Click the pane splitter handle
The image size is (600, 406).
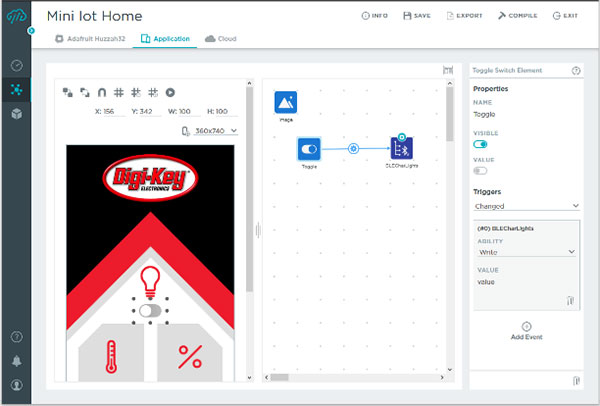pyautogui.click(x=258, y=230)
